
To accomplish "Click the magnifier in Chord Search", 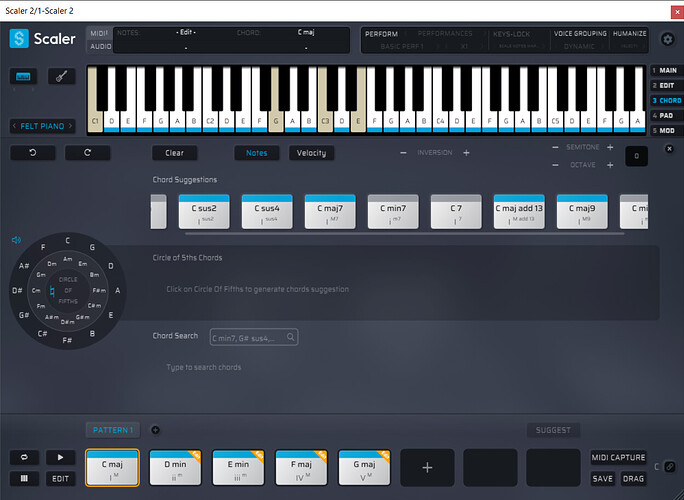I will coord(291,337).
